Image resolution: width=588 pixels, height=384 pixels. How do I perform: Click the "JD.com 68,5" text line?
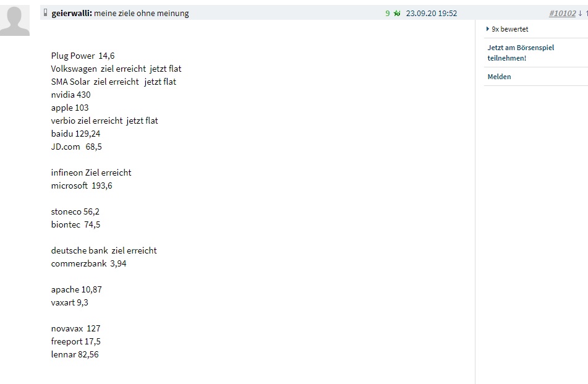76,147
